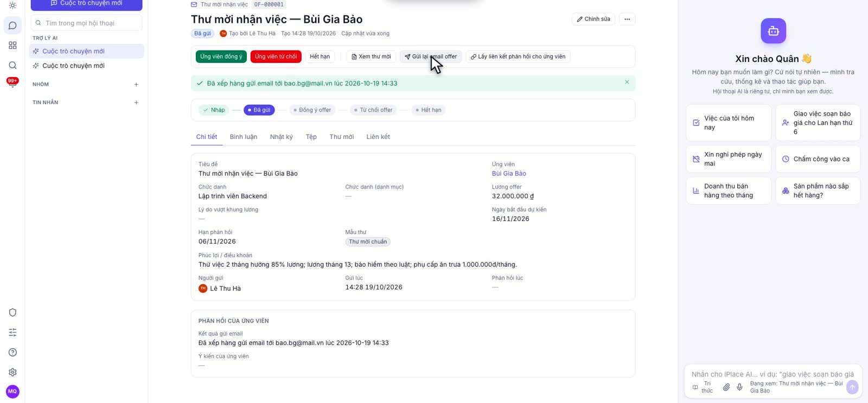Select the Xin nghỉ phép ngày mai suggestion

[x=729, y=159]
